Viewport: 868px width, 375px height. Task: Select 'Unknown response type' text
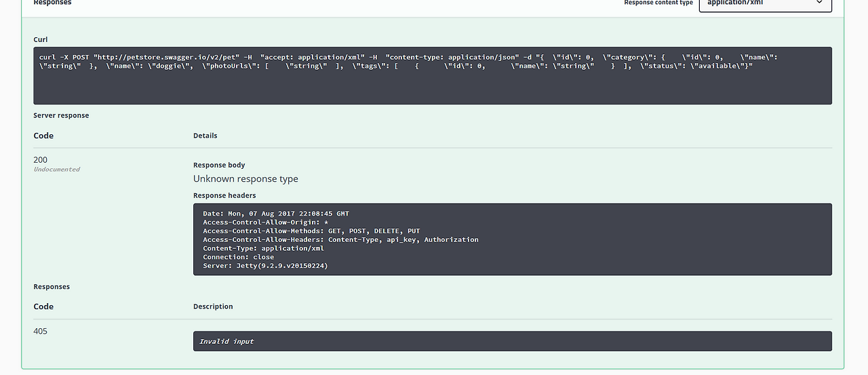click(x=245, y=179)
